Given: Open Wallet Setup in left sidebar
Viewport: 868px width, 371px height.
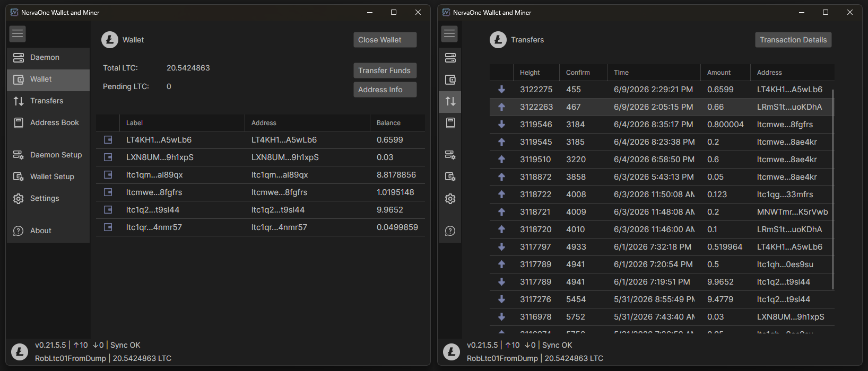Looking at the screenshot, I should click(48, 176).
